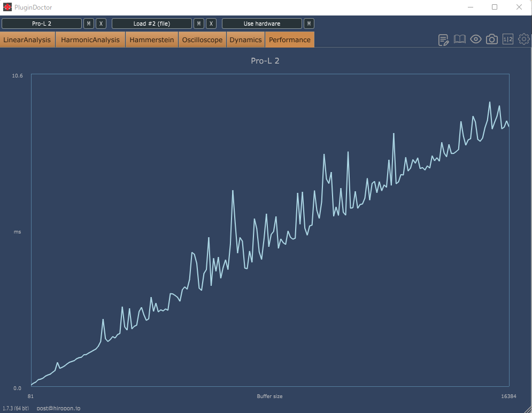Open the Oscilloscope tab

pos(202,40)
